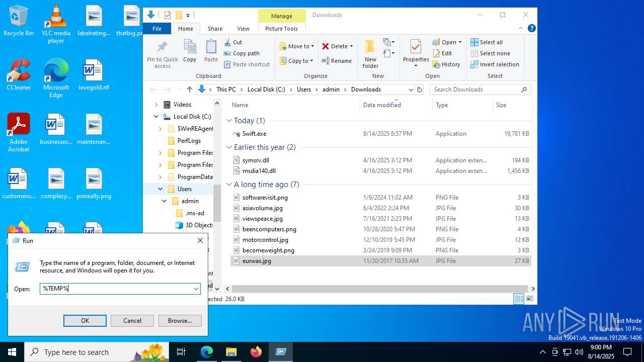Image resolution: width=644 pixels, height=362 pixels.
Task: Click OK in Run dialog
Action: click(85, 321)
